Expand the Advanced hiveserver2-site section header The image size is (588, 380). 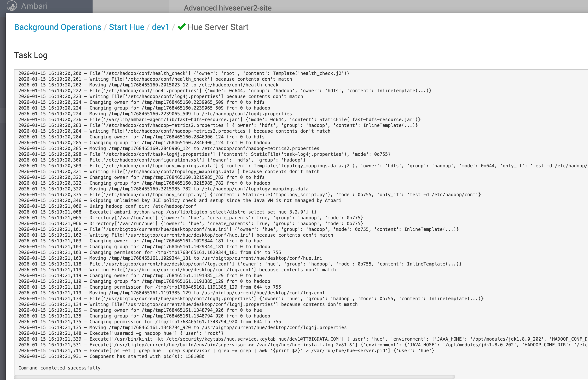pos(227,8)
